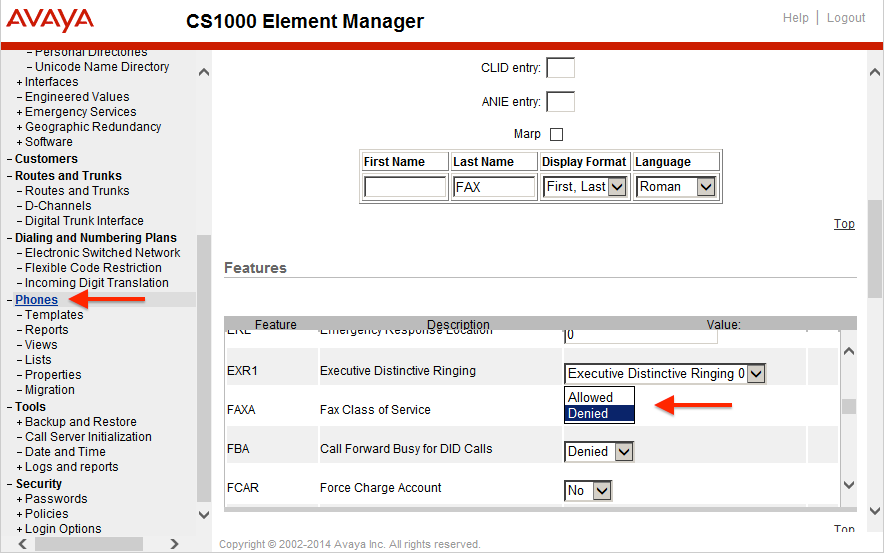Expand the Emergency Services node
Viewport: 884px width, 553px height.
point(19,112)
